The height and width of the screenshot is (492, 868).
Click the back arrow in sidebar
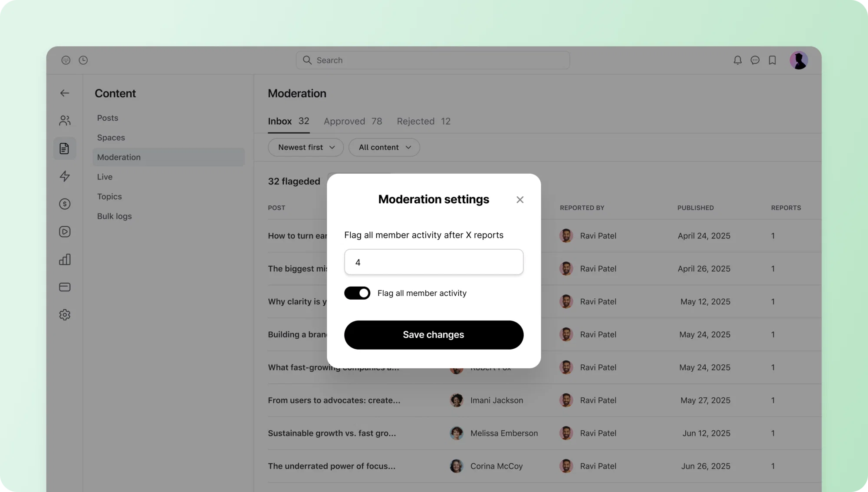(65, 93)
